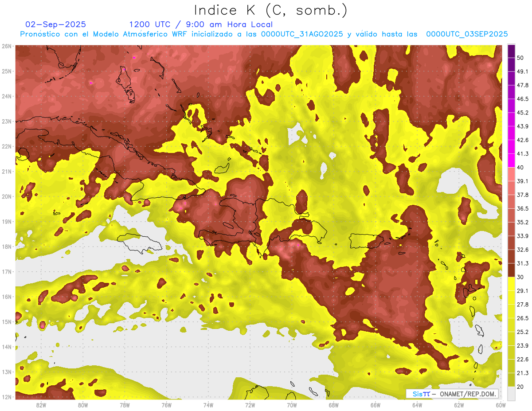Click longitude axis label '66W'
This screenshot has width=532, height=411.
(376, 405)
